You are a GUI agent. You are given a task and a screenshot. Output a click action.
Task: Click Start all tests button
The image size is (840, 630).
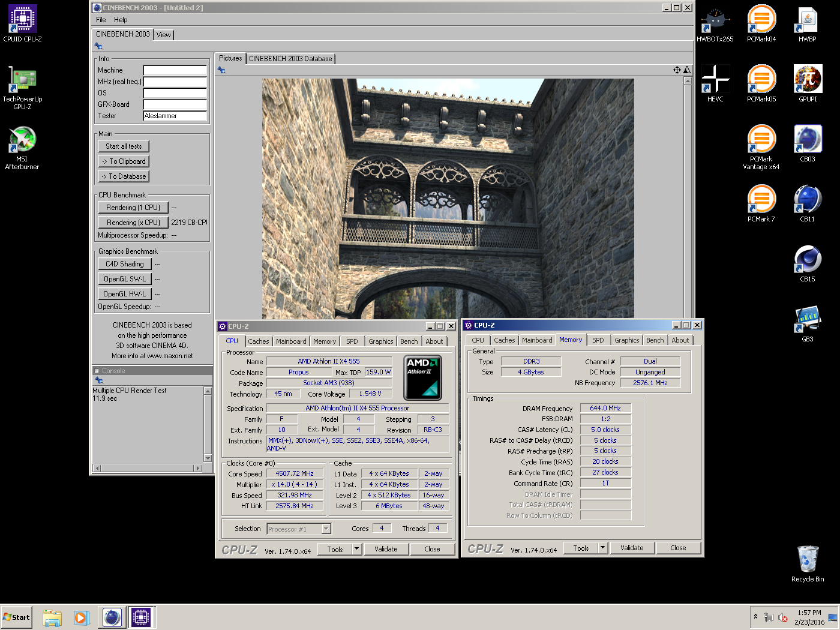coord(124,146)
